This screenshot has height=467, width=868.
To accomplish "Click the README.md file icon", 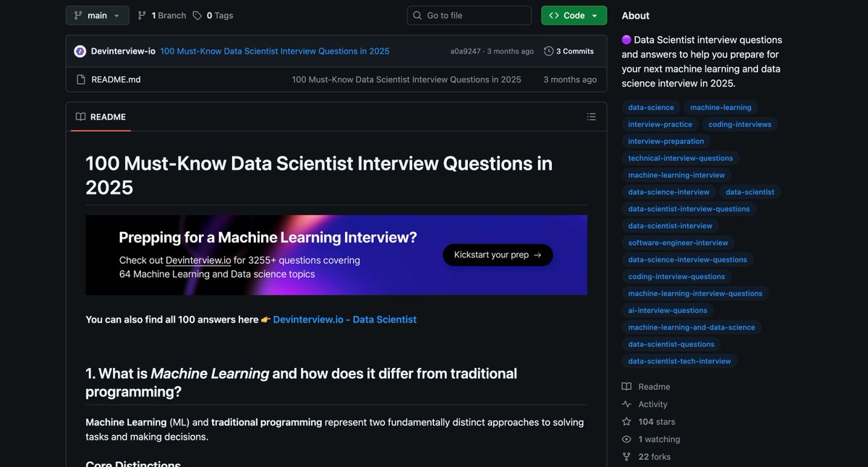I will [x=80, y=79].
